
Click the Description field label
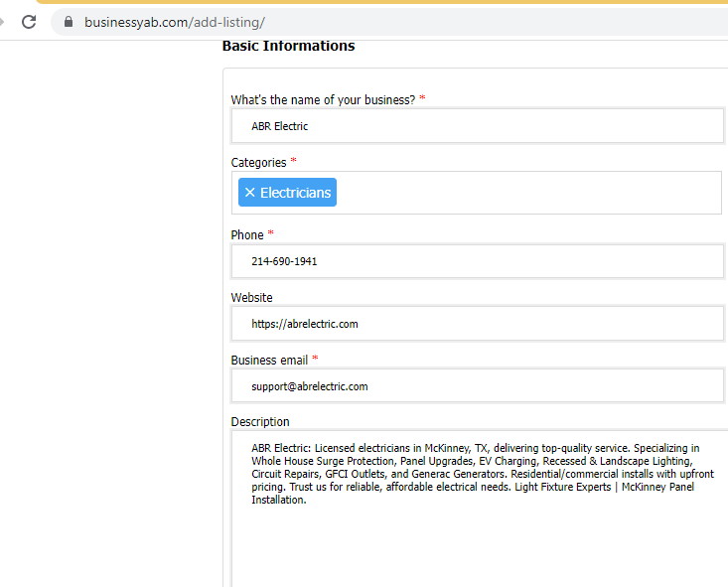pos(260,422)
